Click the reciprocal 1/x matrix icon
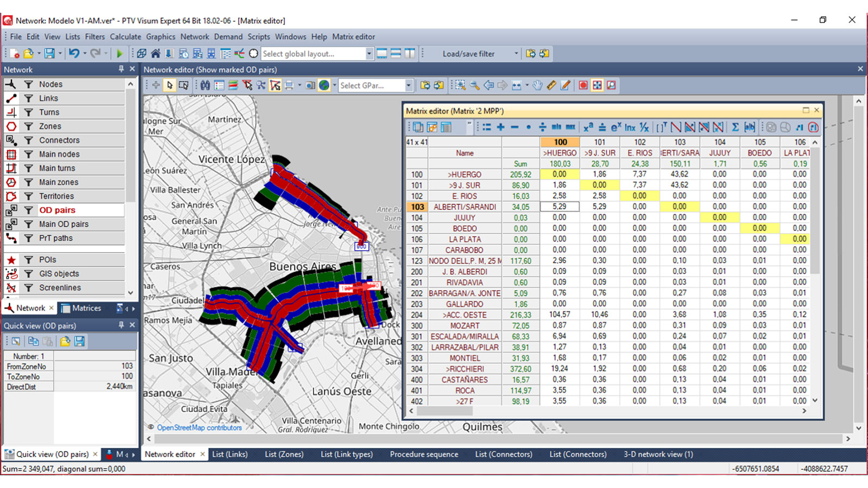 click(644, 127)
